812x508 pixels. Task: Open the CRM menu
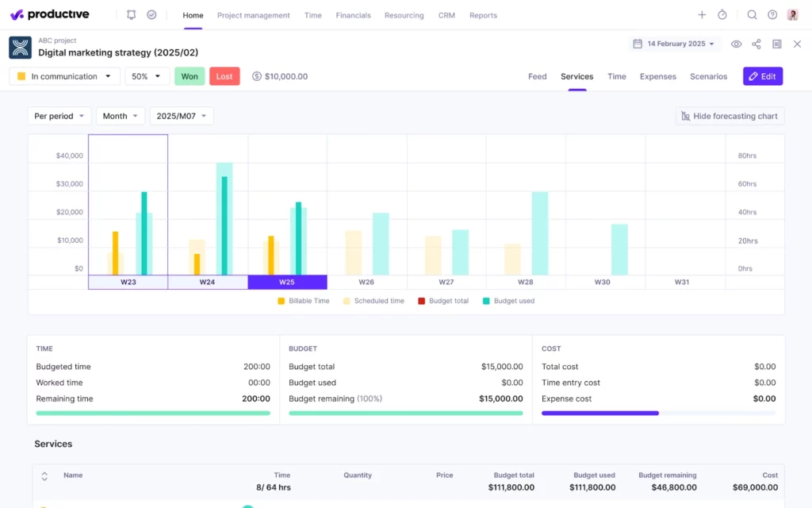coord(446,16)
